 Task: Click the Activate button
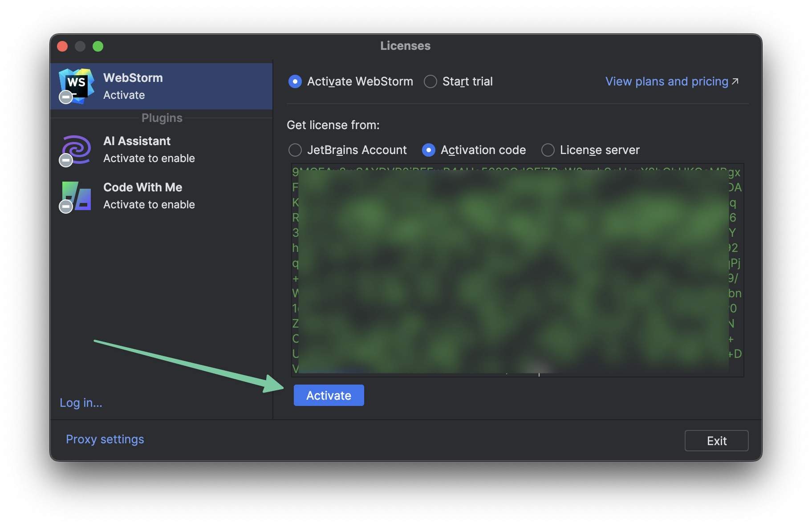329,395
